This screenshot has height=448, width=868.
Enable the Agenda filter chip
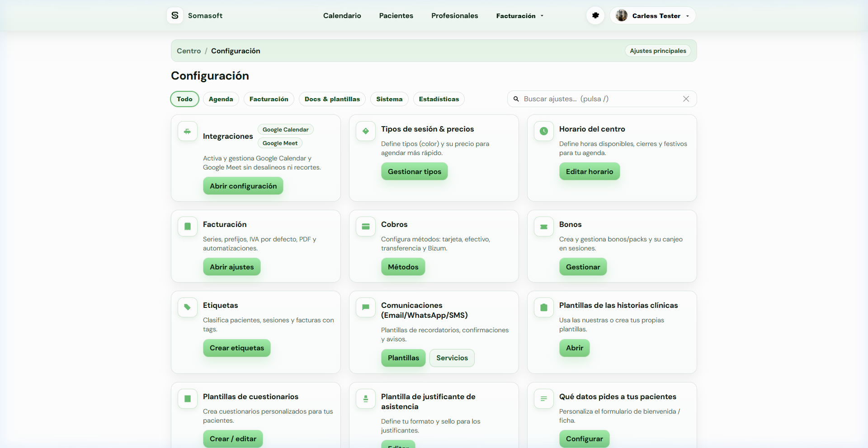[x=221, y=99]
